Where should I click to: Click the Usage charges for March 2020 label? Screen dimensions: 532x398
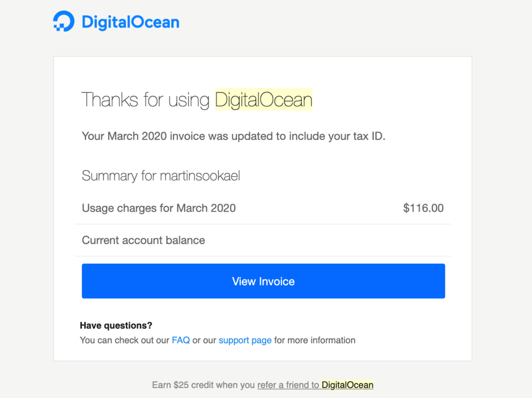pyautogui.click(x=159, y=208)
